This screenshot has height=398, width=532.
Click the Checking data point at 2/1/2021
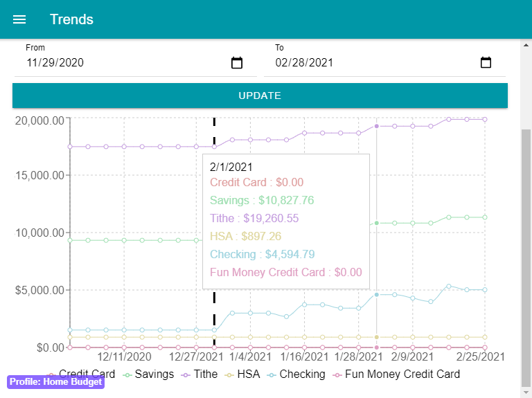(377, 294)
